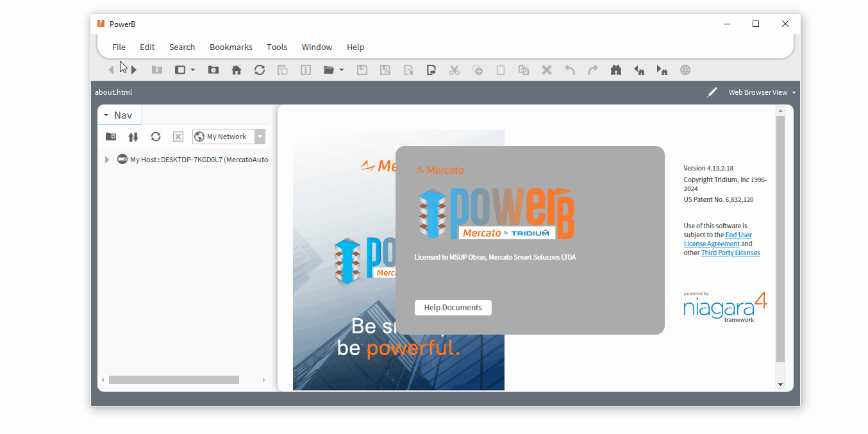
Task: Click the globe icon at toolbar end
Action: [685, 70]
